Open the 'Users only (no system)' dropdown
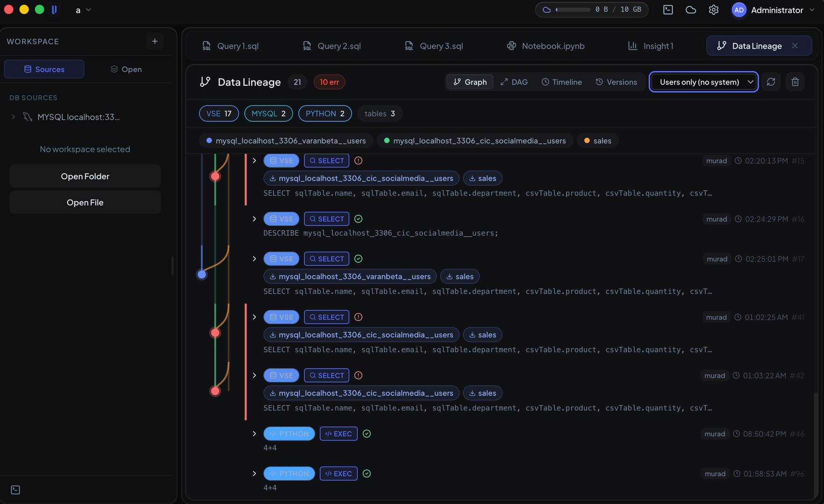The height and width of the screenshot is (504, 824). click(704, 82)
